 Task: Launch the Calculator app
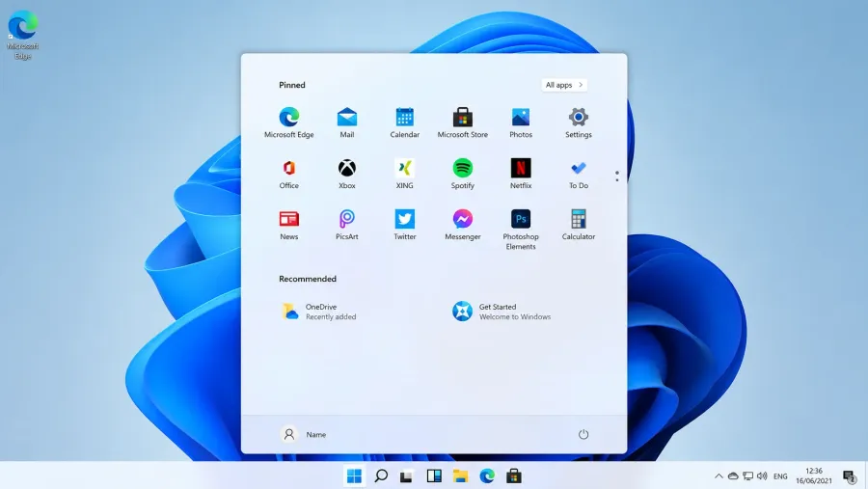(579, 225)
